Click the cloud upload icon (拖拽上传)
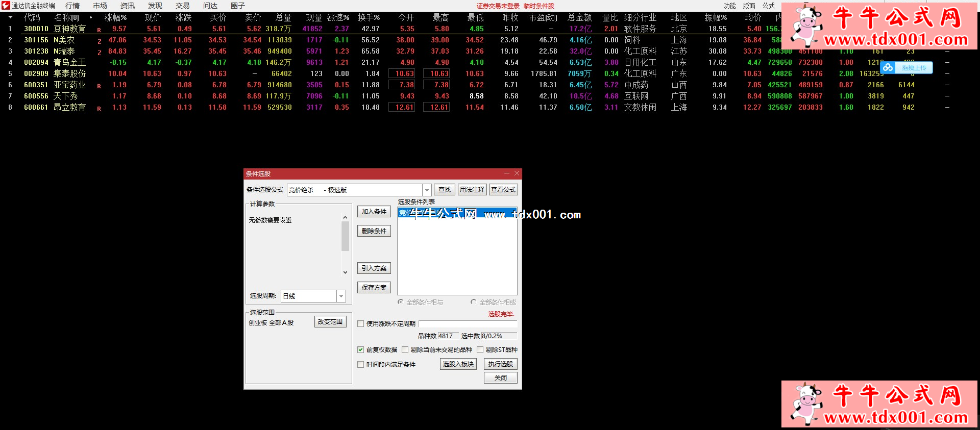Screen dimensions: 980x430 click(x=888, y=68)
